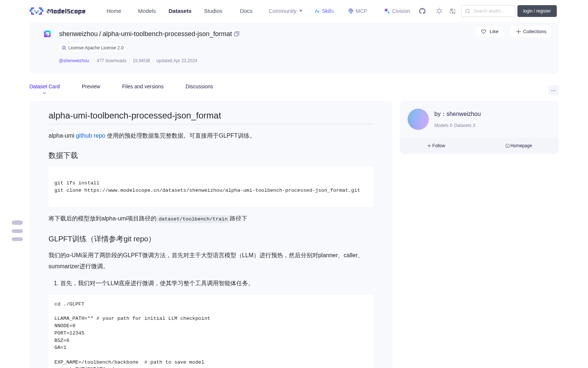
Task: Expand the Community dropdown menu
Action: tap(286, 11)
